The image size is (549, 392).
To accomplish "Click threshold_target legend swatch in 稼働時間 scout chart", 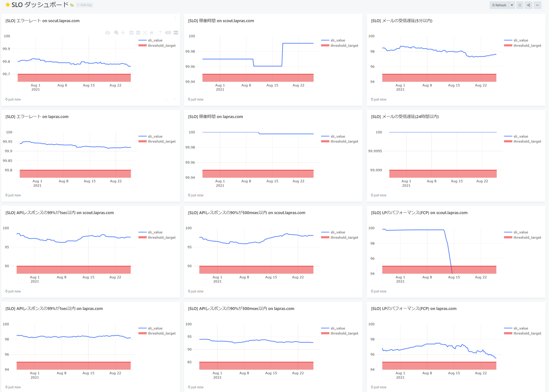I will [x=325, y=45].
